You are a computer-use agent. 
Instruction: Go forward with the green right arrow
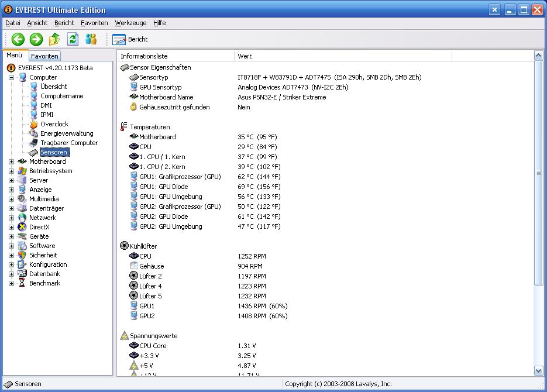(36, 39)
